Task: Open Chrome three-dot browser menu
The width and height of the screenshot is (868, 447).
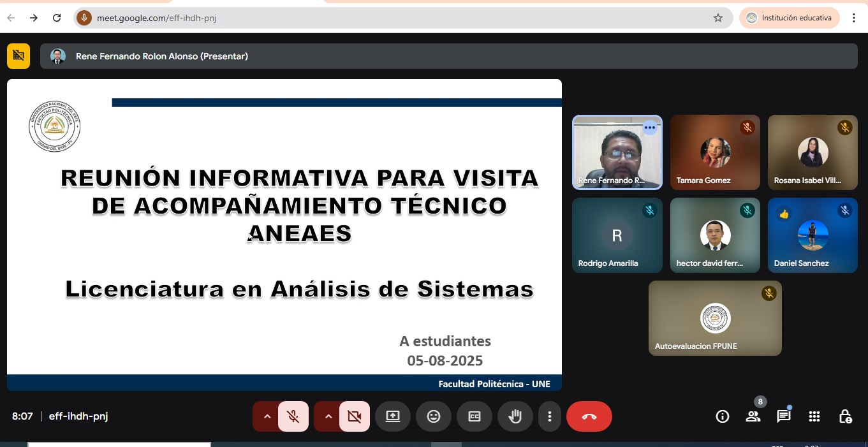Action: (854, 18)
